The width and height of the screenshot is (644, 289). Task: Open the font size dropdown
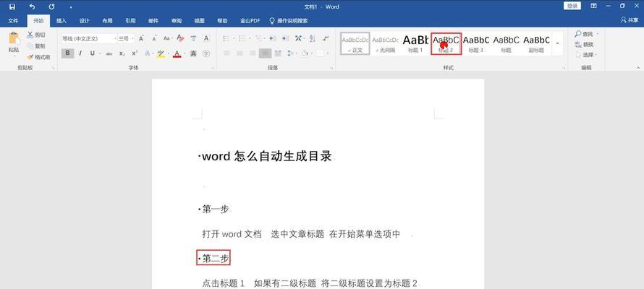[x=134, y=38]
